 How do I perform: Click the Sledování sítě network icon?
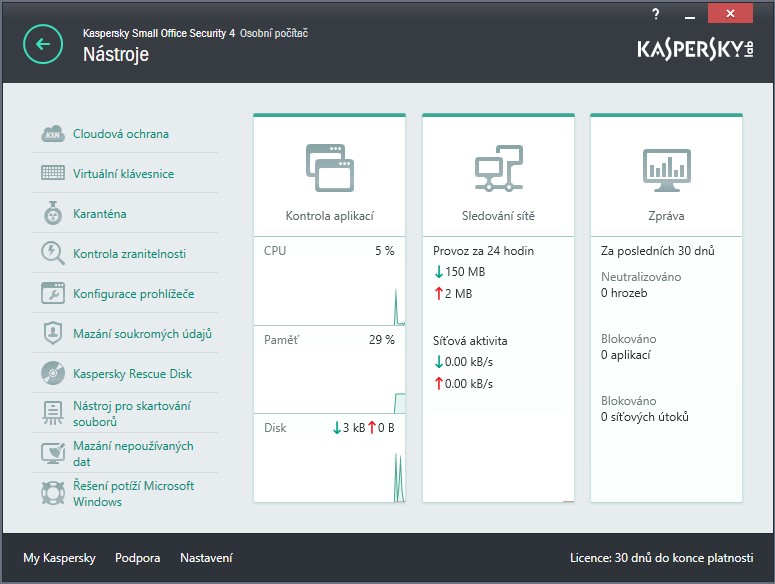point(498,168)
